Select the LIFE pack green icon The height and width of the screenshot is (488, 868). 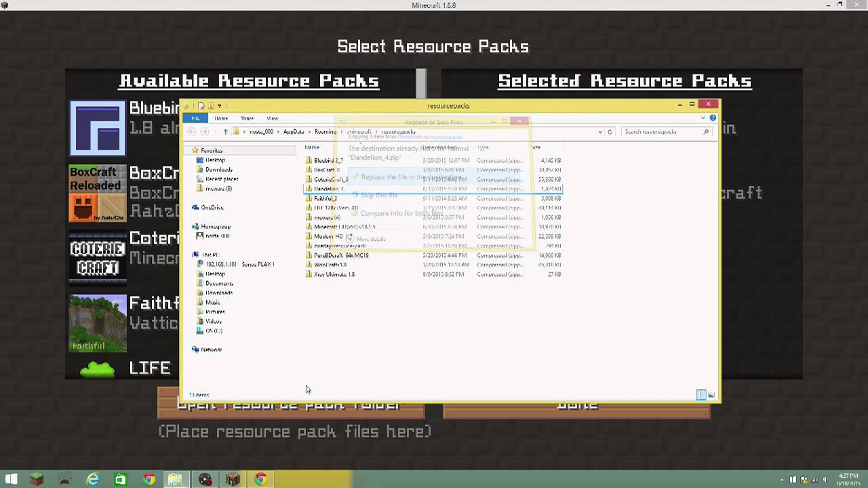(x=98, y=369)
